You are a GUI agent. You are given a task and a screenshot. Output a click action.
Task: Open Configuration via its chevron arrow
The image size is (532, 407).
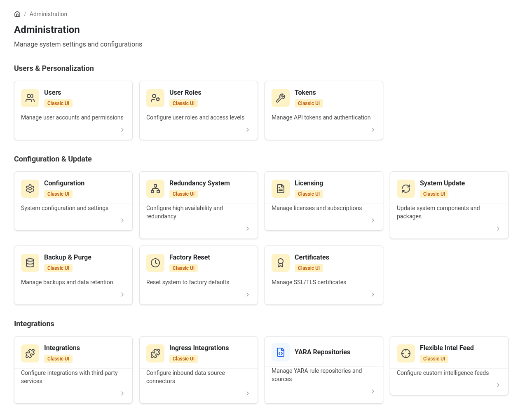[122, 220]
